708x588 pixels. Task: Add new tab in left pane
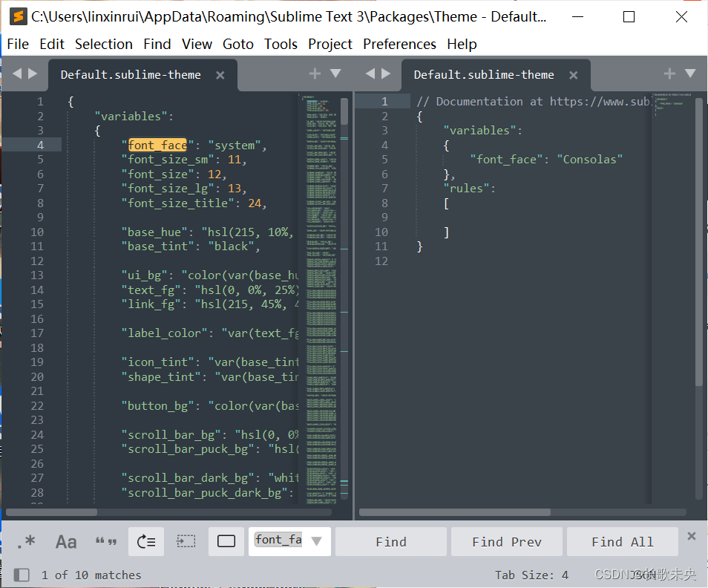click(x=315, y=73)
